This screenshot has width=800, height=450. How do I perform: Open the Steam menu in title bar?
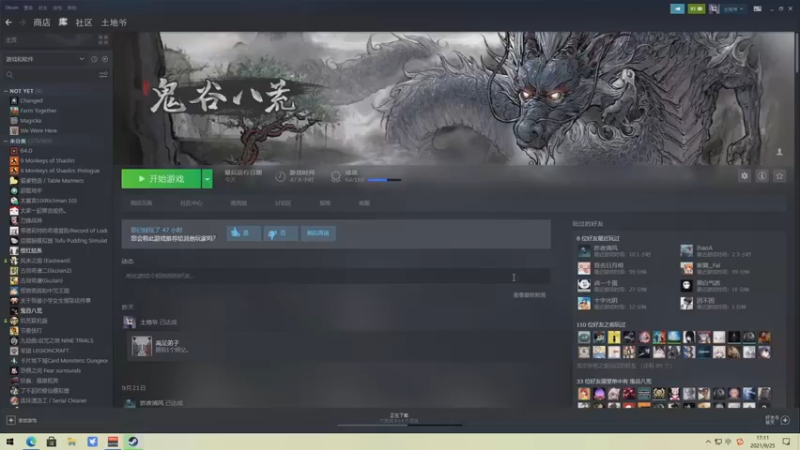point(12,8)
